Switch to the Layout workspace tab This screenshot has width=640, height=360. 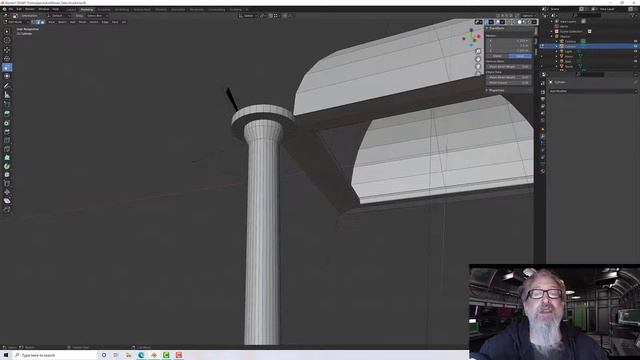pyautogui.click(x=71, y=9)
